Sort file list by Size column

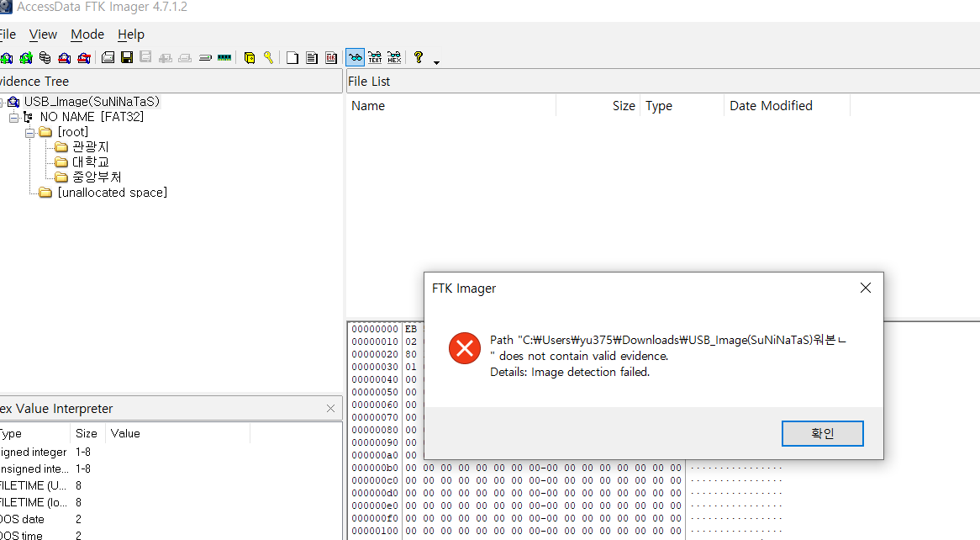click(598, 106)
